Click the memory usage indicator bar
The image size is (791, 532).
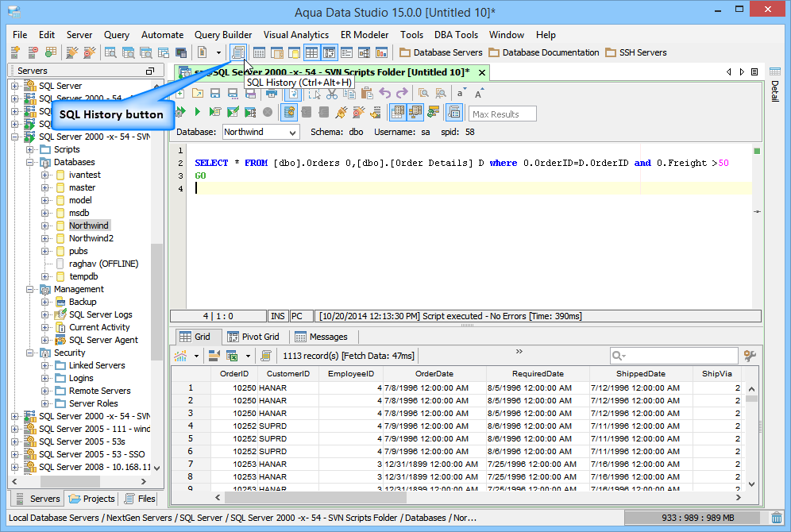pos(696,518)
